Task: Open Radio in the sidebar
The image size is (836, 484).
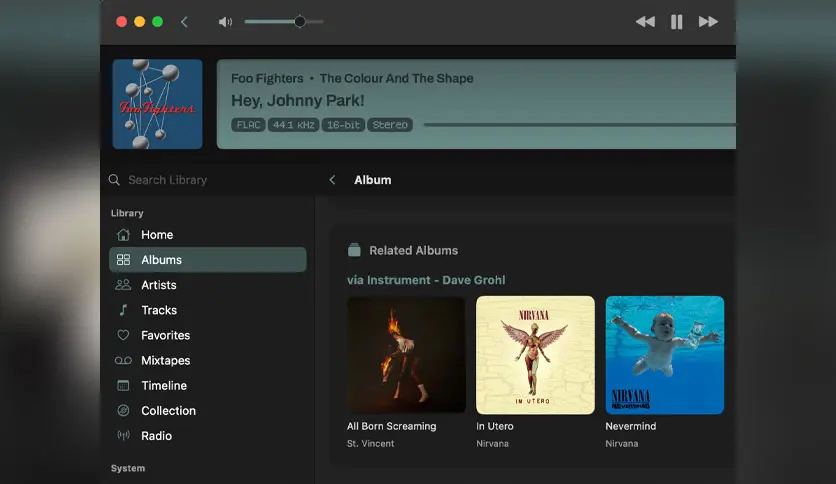Action: (x=207, y=435)
